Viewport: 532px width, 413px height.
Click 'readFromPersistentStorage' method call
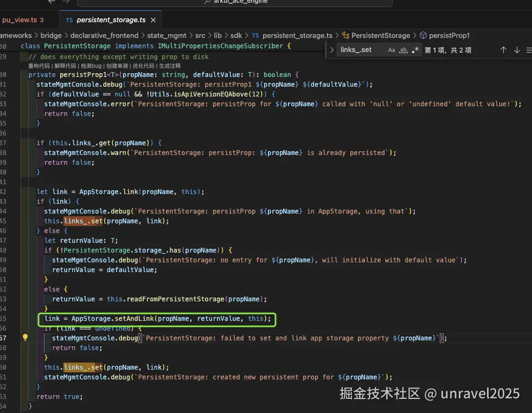tap(175, 299)
